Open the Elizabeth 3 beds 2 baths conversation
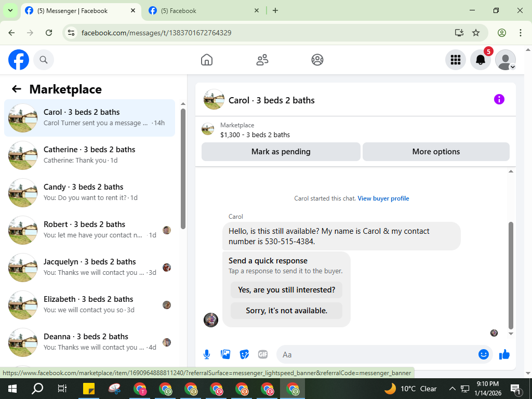 pyautogui.click(x=89, y=304)
